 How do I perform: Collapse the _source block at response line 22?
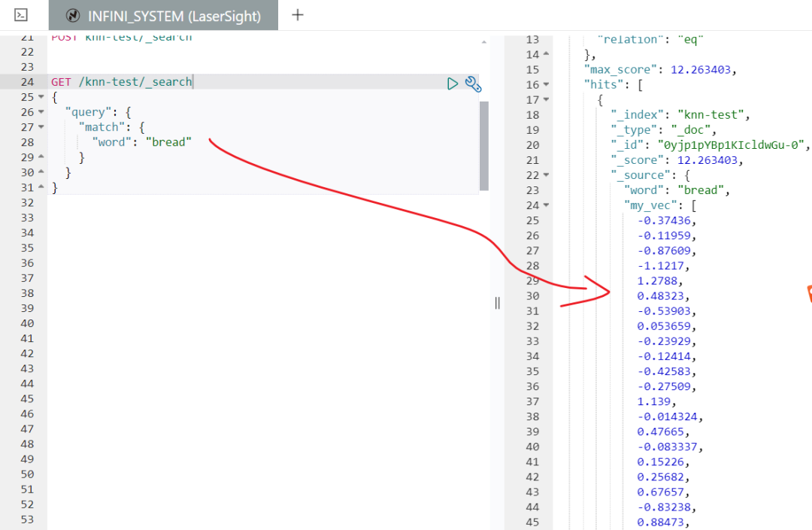[x=546, y=175]
